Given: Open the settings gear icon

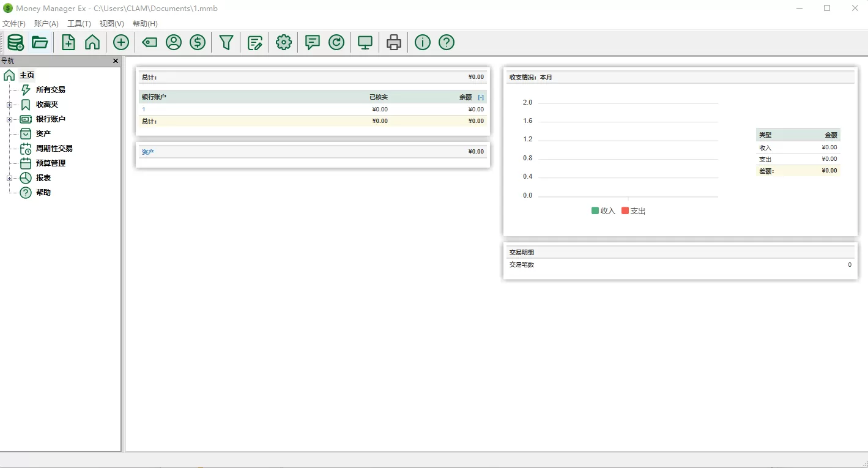Looking at the screenshot, I should coord(283,42).
